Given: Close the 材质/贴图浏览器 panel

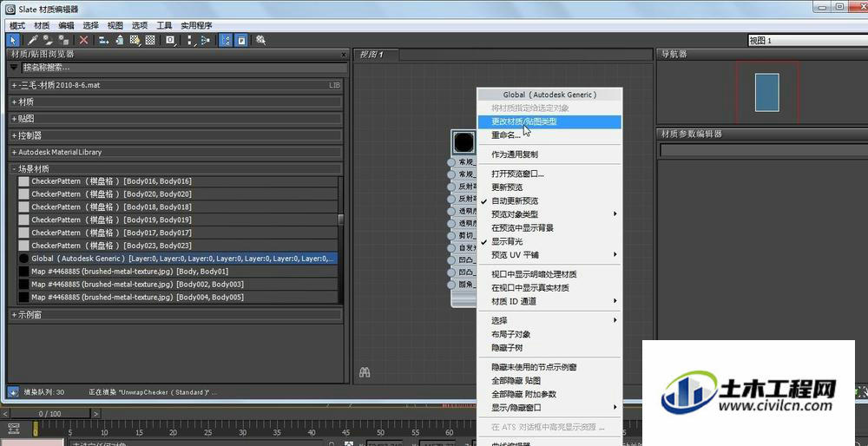Looking at the screenshot, I should click(x=344, y=54).
